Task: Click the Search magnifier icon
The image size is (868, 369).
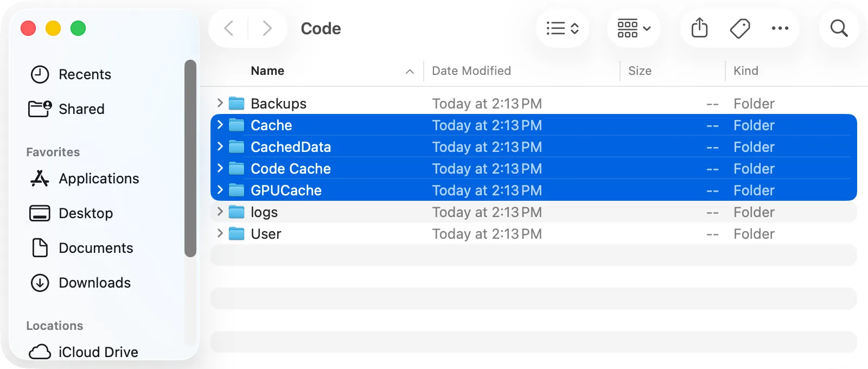Action: [839, 28]
